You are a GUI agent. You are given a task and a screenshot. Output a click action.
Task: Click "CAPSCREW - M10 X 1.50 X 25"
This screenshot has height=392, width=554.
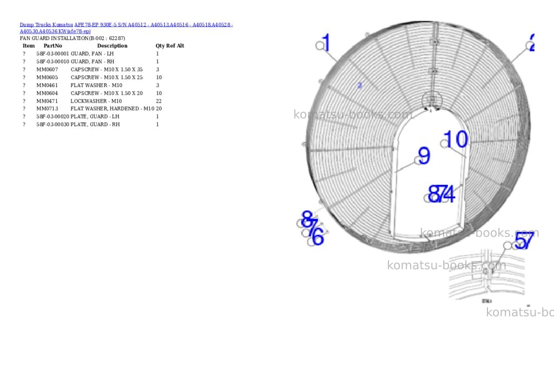pos(107,77)
